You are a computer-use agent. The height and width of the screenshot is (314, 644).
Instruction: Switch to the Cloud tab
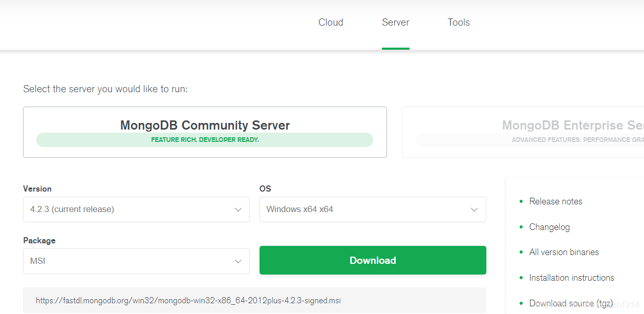(x=331, y=23)
